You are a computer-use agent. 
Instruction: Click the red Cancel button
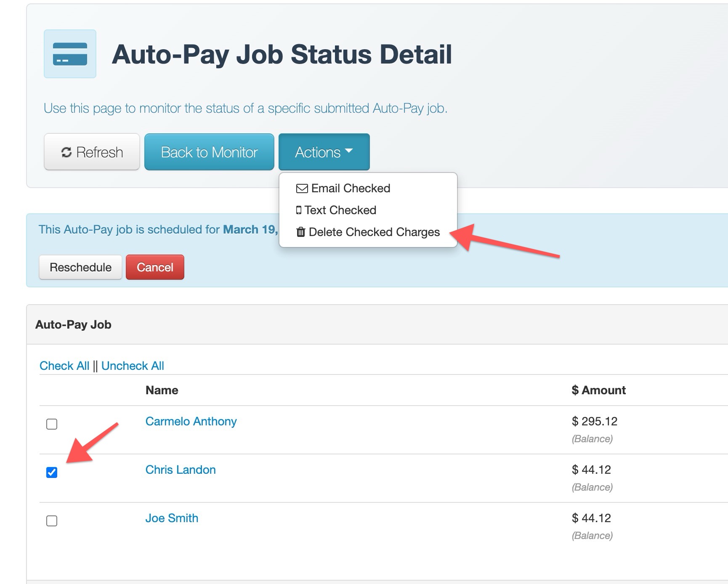tap(155, 267)
